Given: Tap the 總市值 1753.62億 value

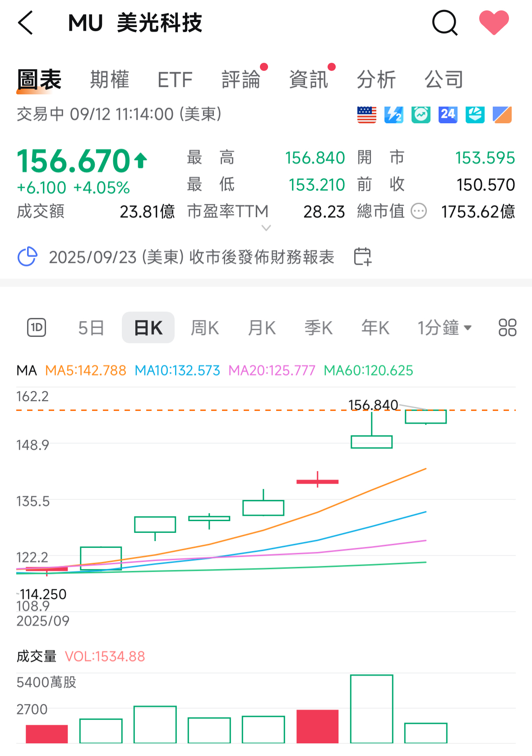Looking at the screenshot, I should point(478,211).
